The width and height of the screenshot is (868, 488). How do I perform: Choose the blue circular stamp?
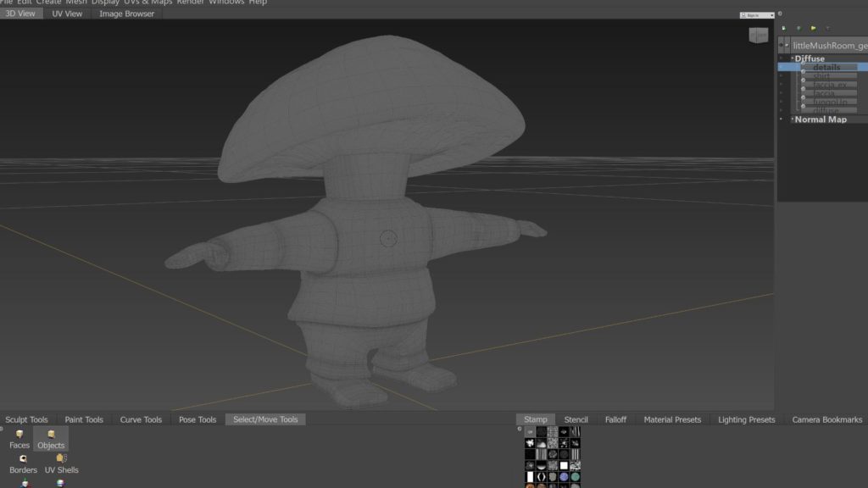click(564, 476)
